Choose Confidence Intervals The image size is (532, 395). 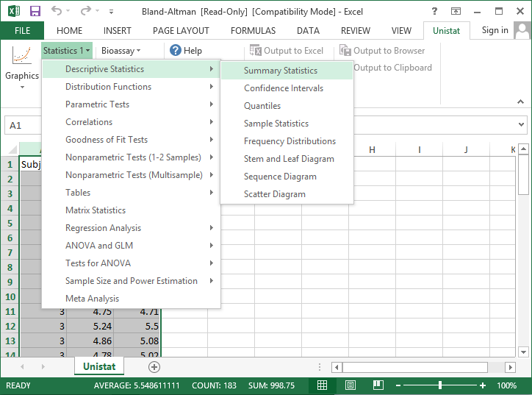(287, 88)
